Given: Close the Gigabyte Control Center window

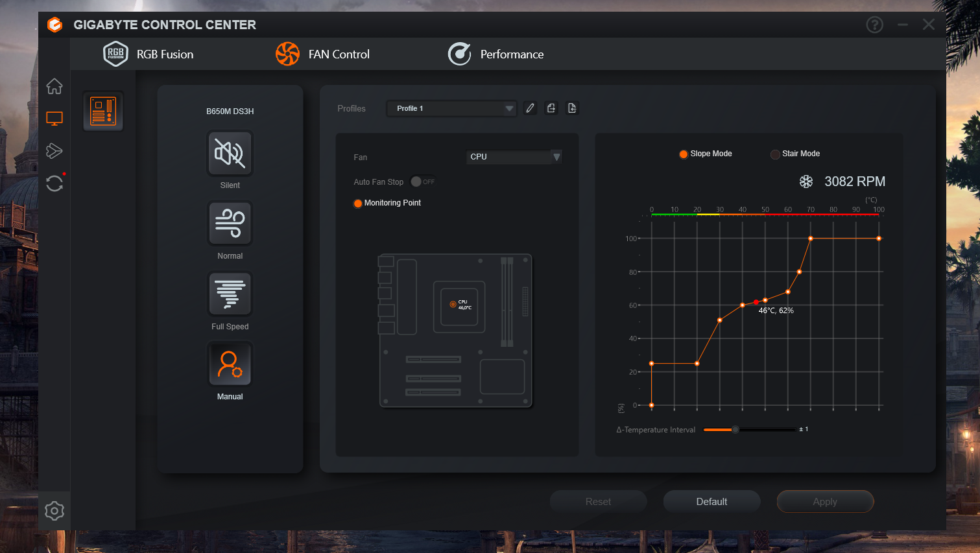Looking at the screenshot, I should [929, 25].
